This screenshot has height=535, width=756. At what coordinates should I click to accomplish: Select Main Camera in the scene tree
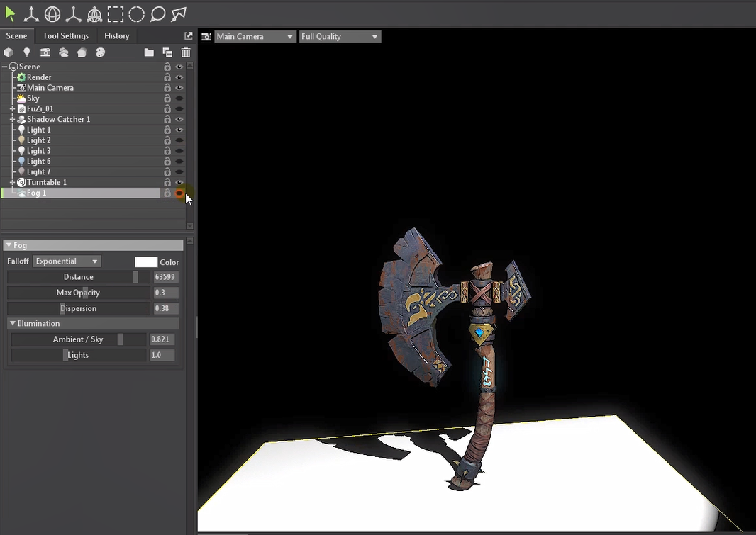[x=50, y=88]
